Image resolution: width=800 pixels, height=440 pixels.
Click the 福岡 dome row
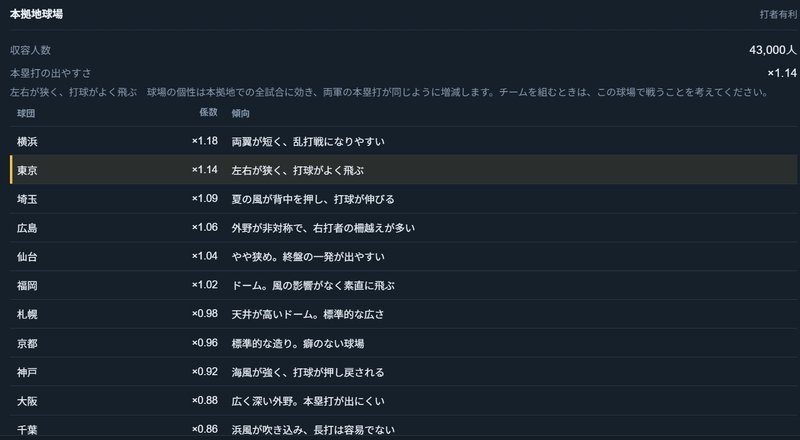click(403, 285)
